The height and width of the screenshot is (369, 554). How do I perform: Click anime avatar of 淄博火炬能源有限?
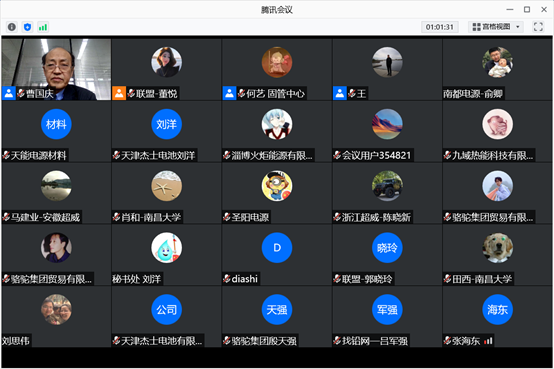(x=277, y=124)
